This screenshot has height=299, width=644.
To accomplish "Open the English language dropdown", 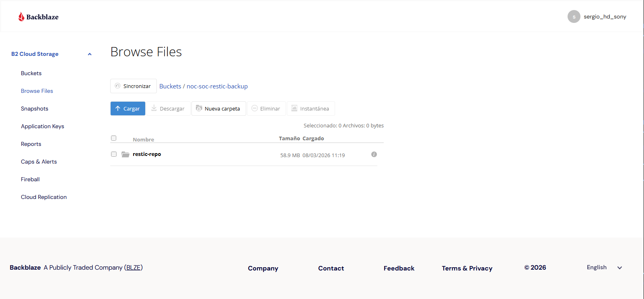I will click(605, 268).
